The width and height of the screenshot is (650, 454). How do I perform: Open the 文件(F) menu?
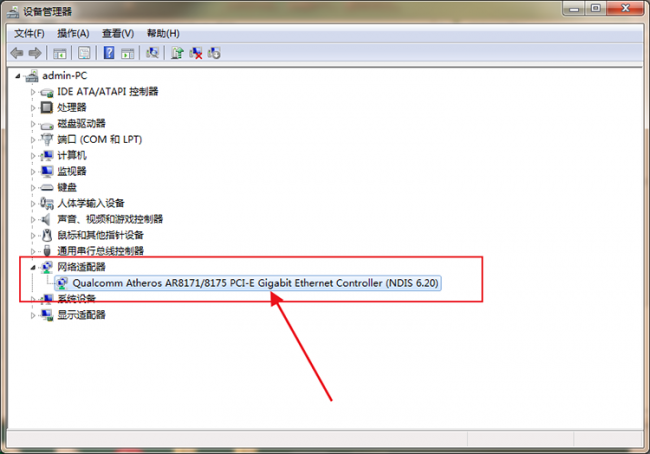pos(29,34)
